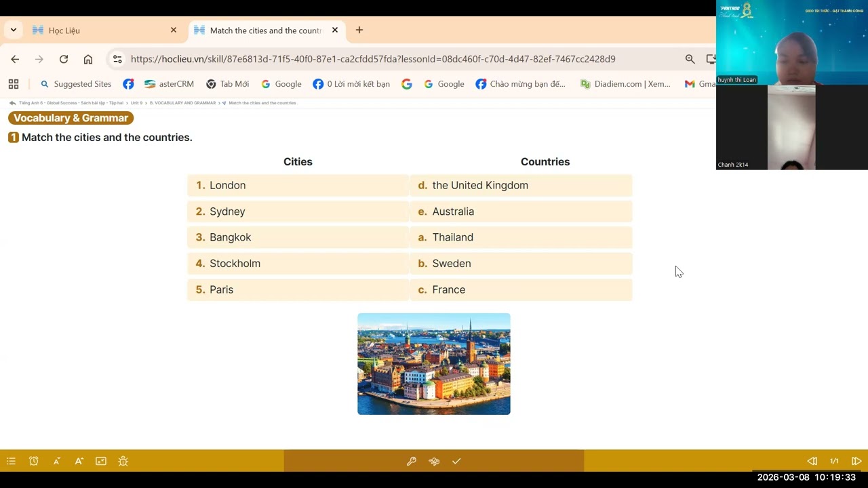Close the Match the cities tab

pos(335,30)
